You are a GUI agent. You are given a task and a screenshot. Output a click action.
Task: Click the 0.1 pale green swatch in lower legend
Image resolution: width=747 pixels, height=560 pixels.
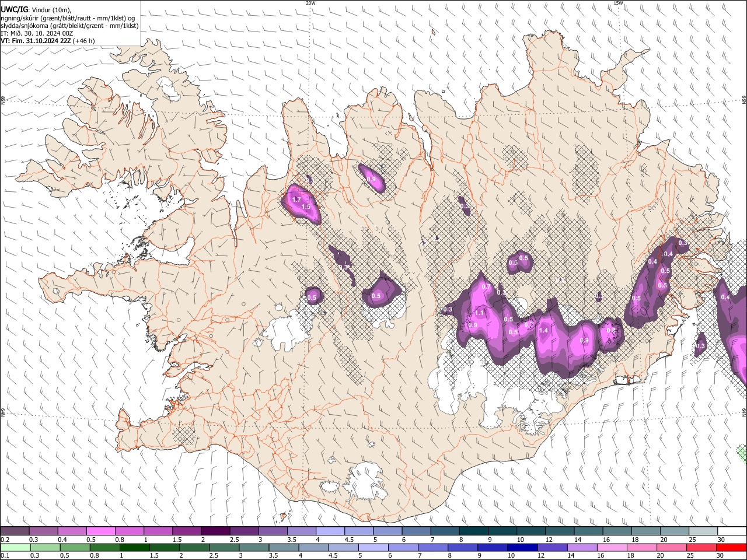[x=15, y=547]
